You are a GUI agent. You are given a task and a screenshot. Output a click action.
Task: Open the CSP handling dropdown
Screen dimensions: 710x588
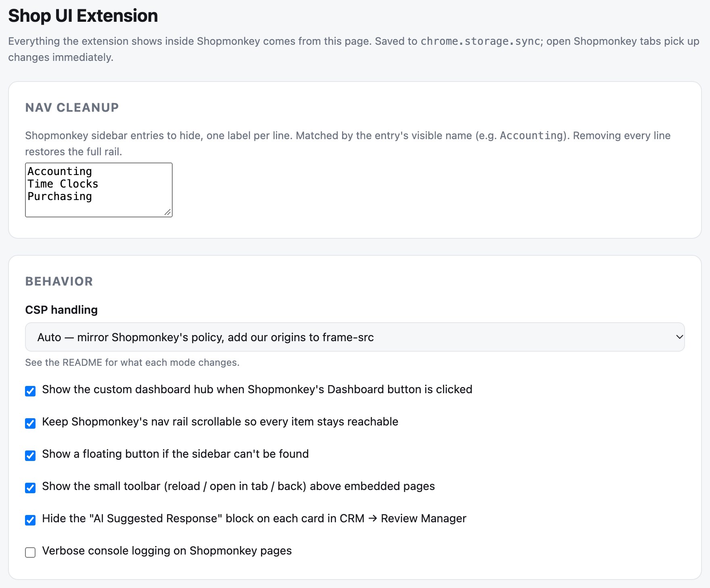click(x=355, y=337)
